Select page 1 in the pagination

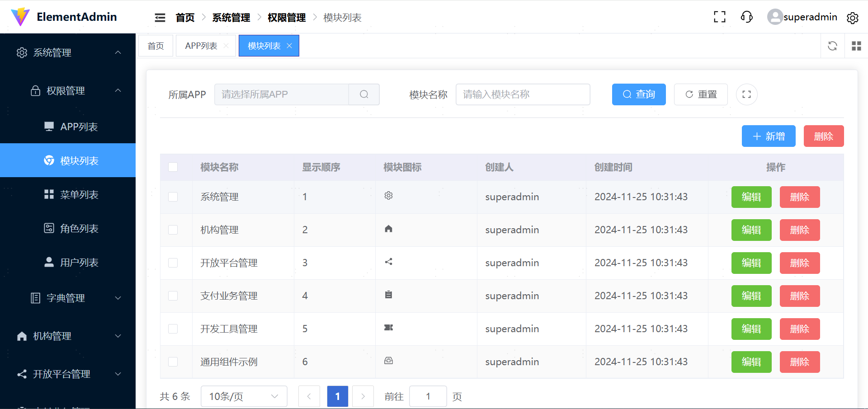coord(338,396)
